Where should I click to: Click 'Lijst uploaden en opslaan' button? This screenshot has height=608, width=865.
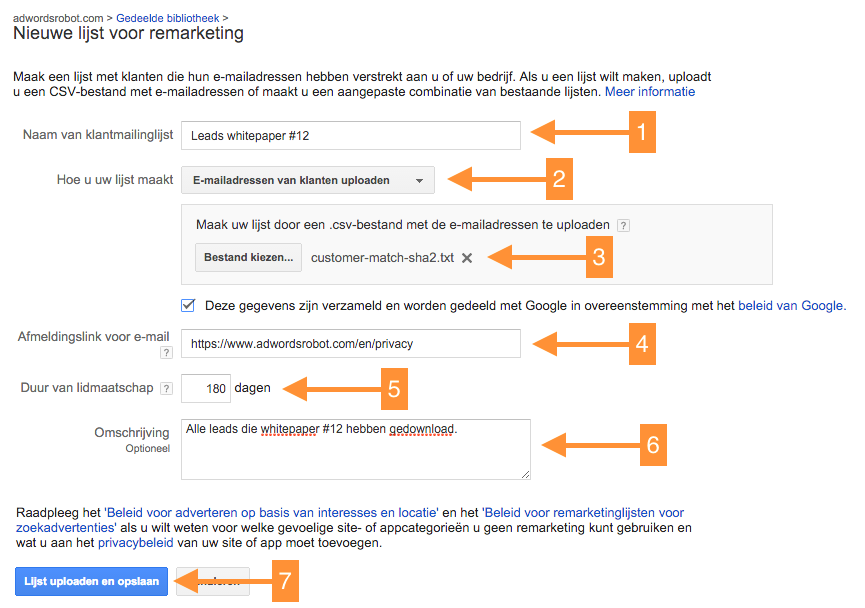pos(91,582)
